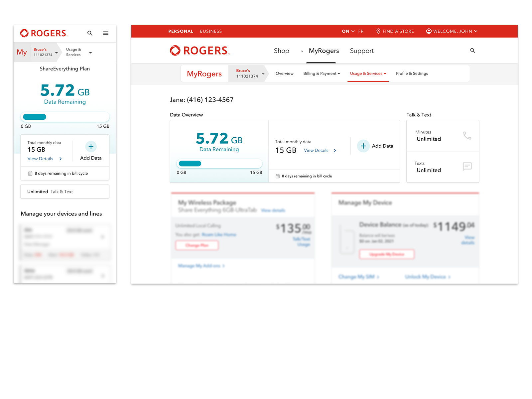The height and width of the screenshot is (399, 532).
Task: Click the 'Talk & Text' heading
Action: point(419,115)
